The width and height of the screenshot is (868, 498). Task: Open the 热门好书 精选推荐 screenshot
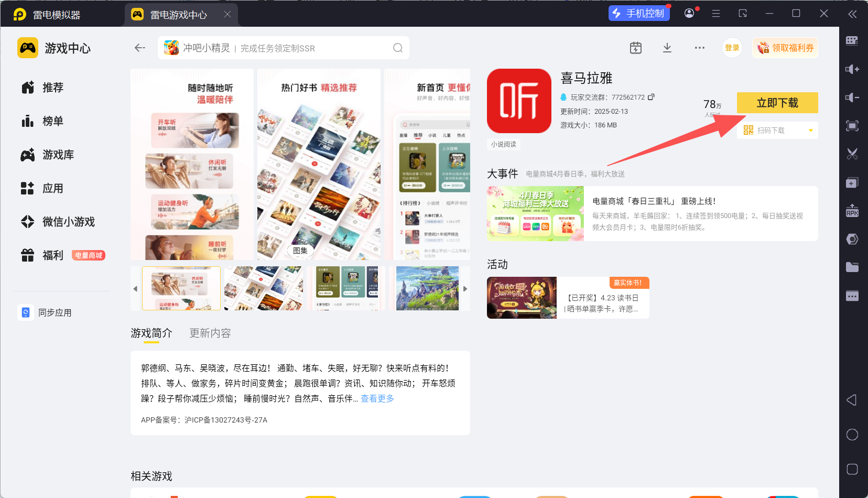319,164
